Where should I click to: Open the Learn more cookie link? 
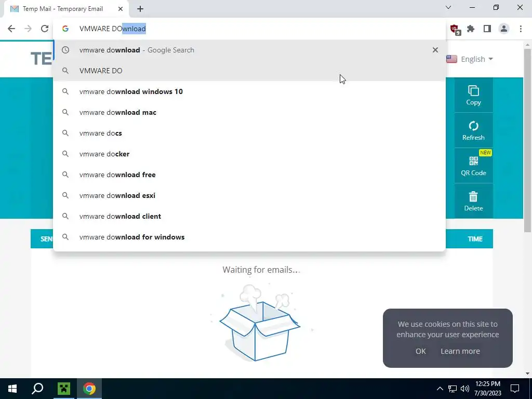460,351
